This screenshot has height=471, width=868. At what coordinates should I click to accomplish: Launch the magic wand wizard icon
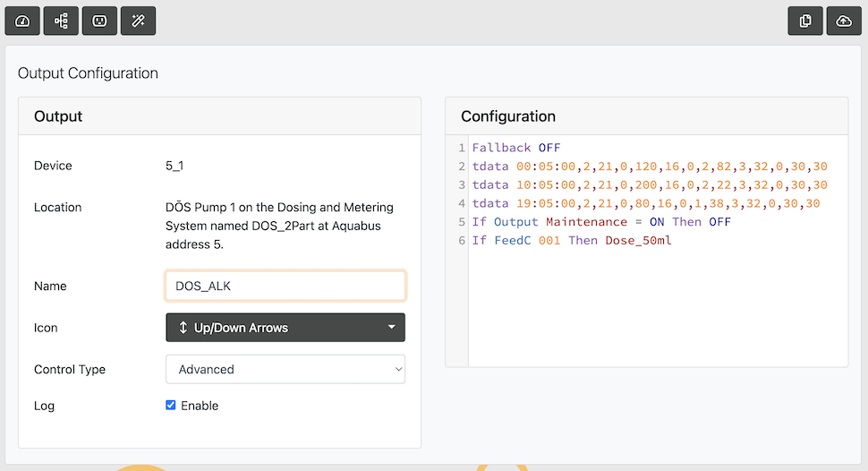[138, 21]
